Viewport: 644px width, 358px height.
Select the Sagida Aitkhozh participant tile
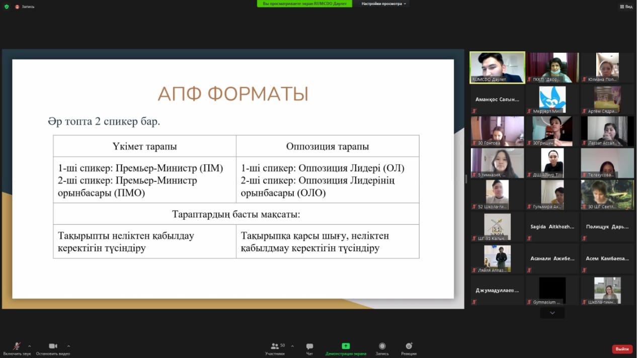(x=551, y=227)
